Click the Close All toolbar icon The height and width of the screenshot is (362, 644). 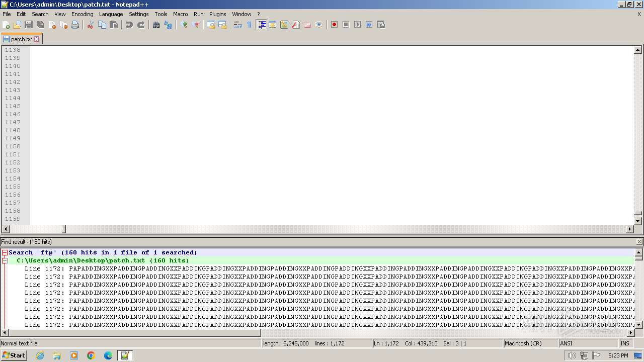pyautogui.click(x=63, y=25)
